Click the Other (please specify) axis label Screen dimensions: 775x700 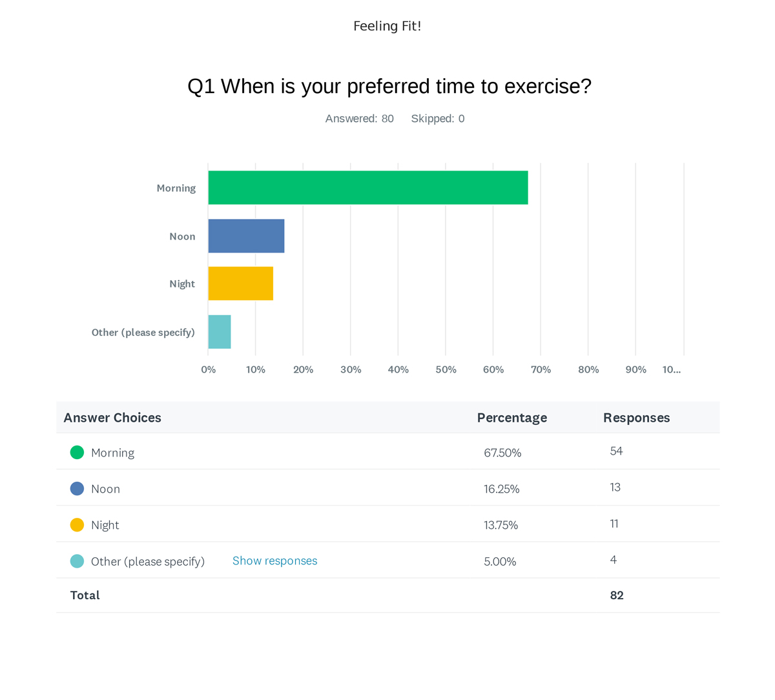tap(143, 333)
